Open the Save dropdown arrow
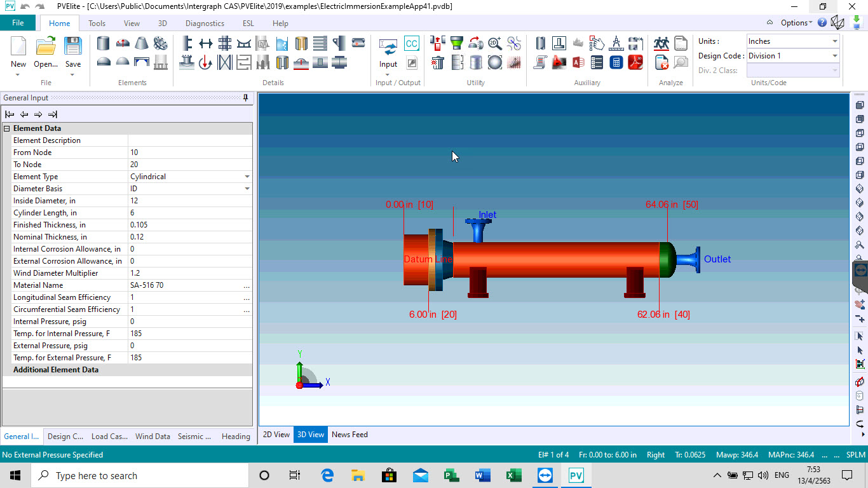 (73, 75)
